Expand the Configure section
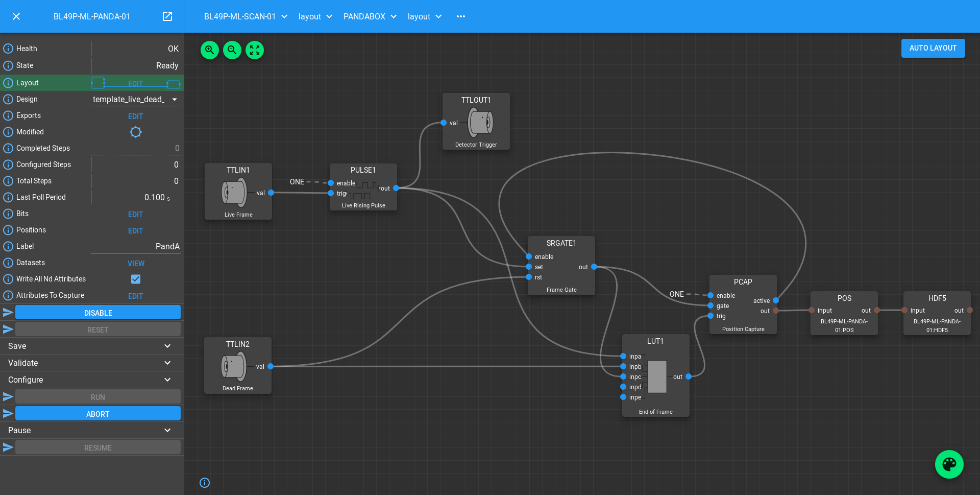Screen dimensions: 980x495 pos(92,380)
